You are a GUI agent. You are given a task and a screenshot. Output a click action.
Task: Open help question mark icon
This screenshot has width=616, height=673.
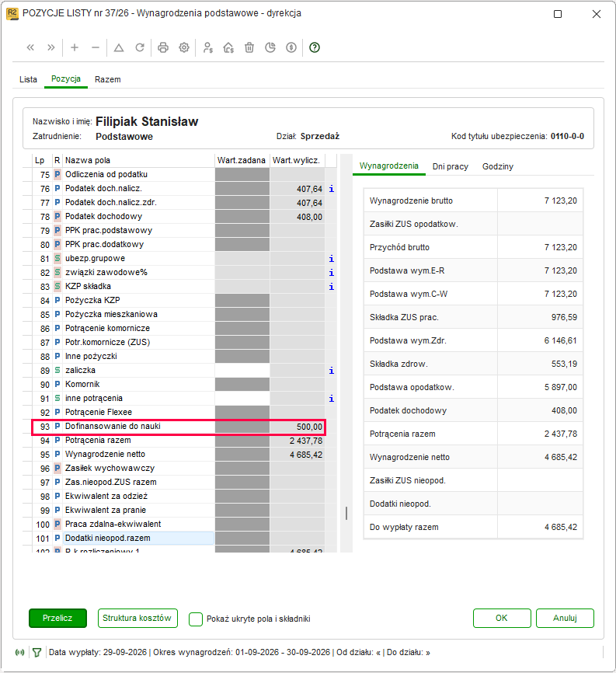click(315, 47)
